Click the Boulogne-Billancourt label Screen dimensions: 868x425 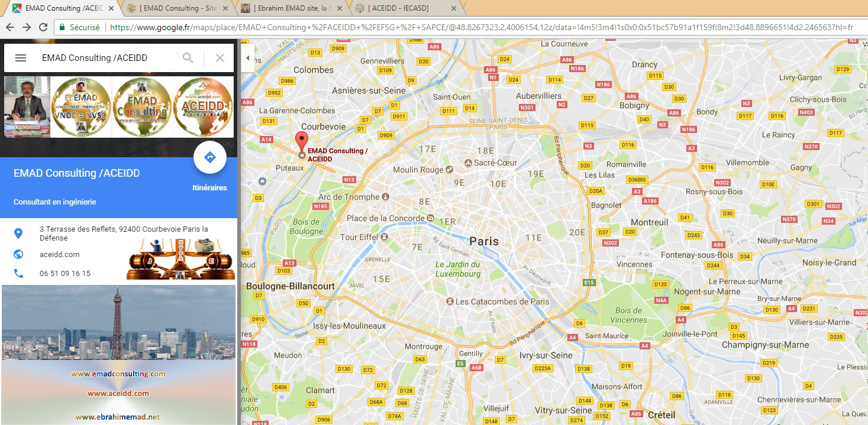291,286
